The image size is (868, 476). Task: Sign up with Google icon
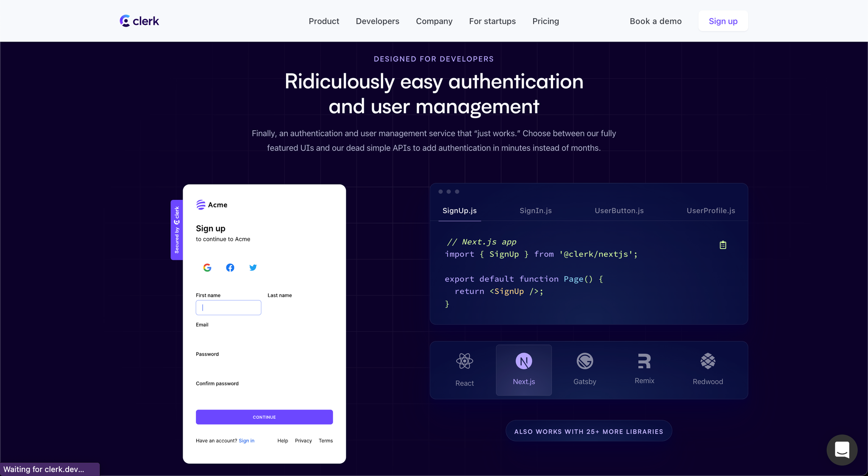click(x=207, y=268)
